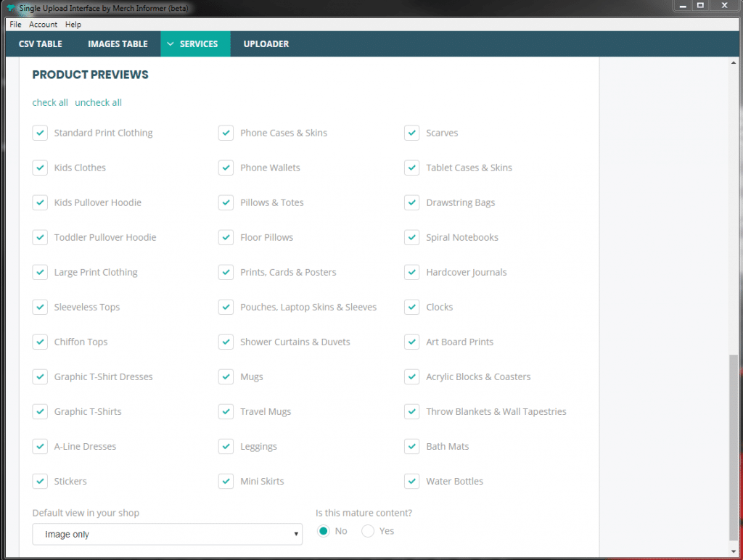Viewport: 743px width, 560px height.
Task: Disable the Pillows & Totes checkbox
Action: click(x=226, y=202)
